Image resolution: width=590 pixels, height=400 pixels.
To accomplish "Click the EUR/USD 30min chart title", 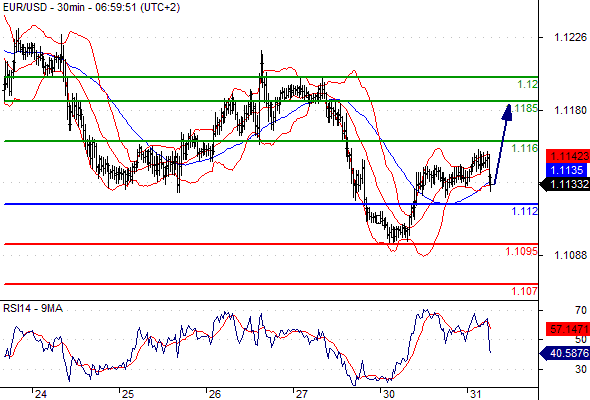I will tap(91, 7).
